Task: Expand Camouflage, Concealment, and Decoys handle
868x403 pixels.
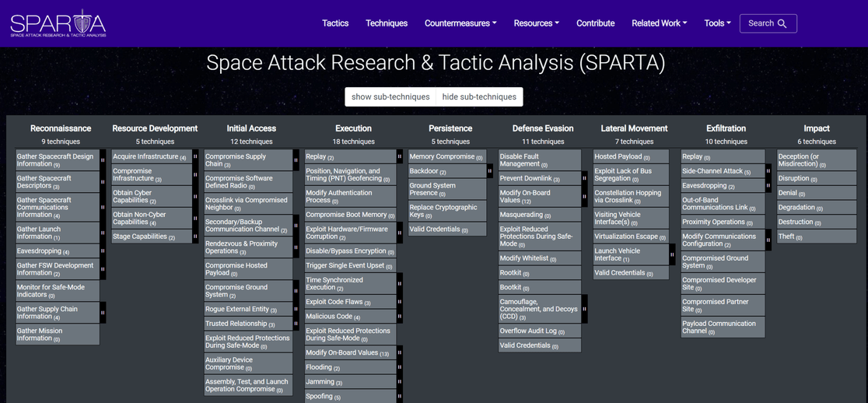Action: 585,309
